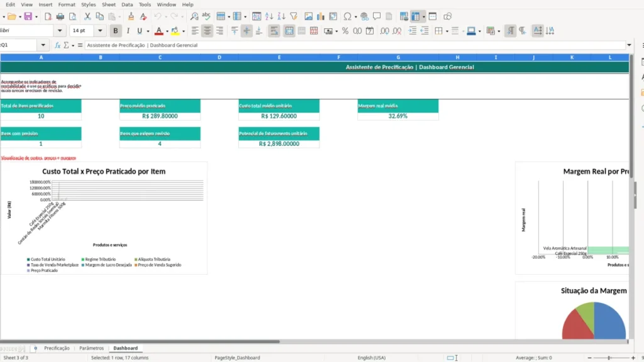The width and height of the screenshot is (644, 362).
Task: Activate Clone Formatting paintbrush
Action: [131, 16]
